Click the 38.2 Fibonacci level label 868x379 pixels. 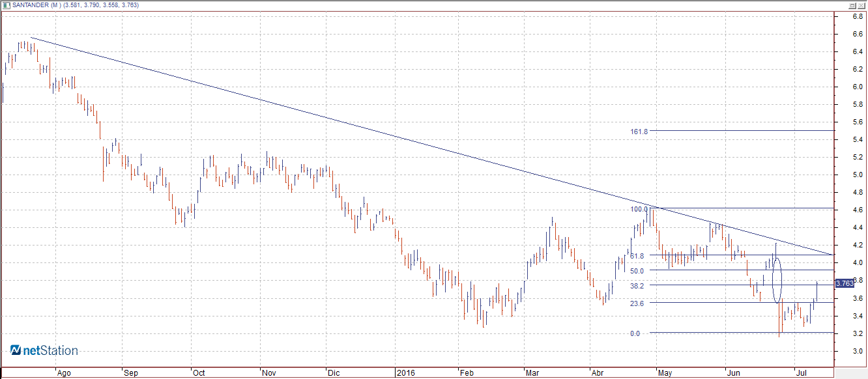[x=637, y=286]
